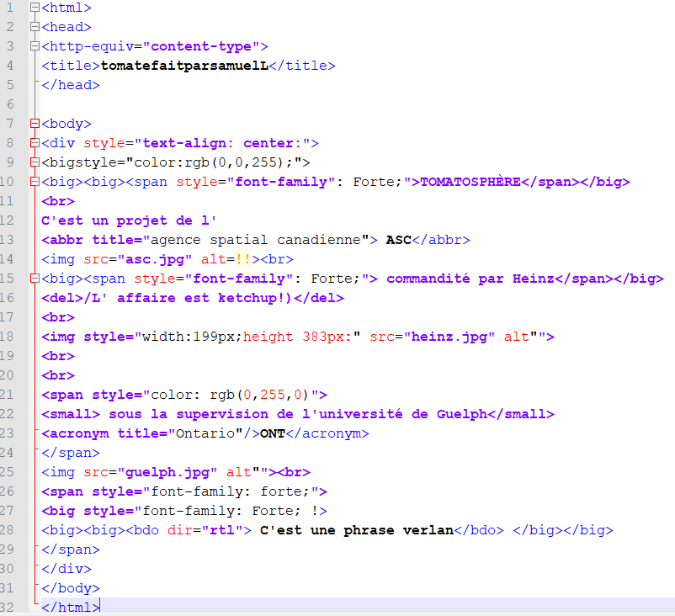Image resolution: width=675 pixels, height=616 pixels.
Task: Collapse the http-equiv fold marker
Action: (35, 46)
